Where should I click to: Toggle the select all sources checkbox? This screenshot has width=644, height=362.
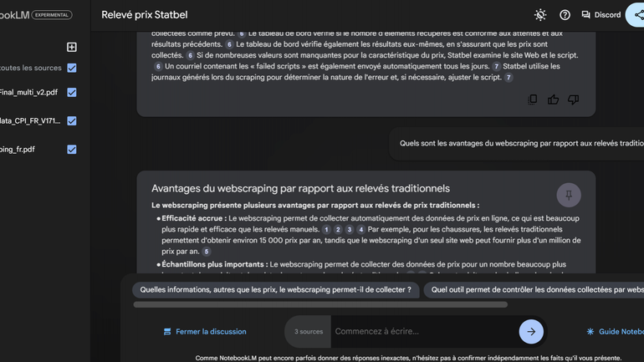click(x=72, y=68)
